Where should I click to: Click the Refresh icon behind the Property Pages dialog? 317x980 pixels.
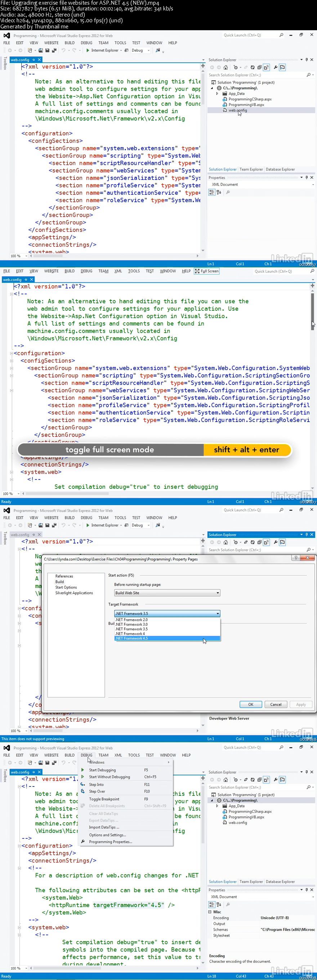253,542
